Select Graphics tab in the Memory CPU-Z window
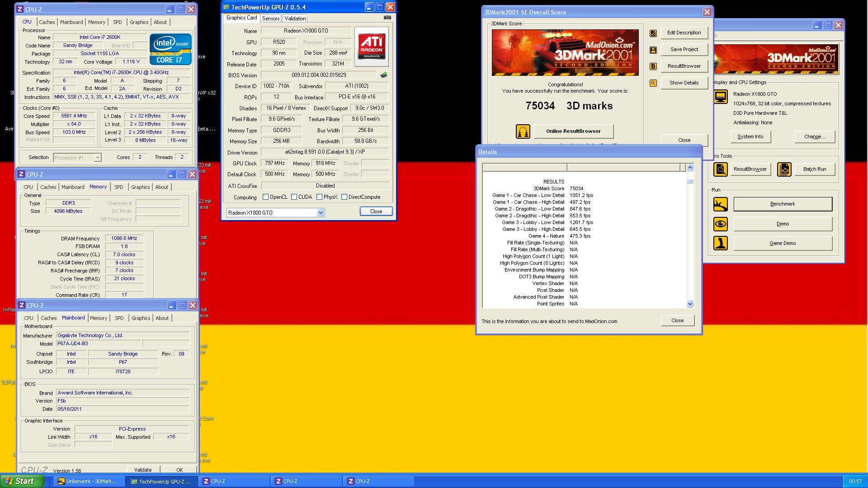 click(140, 187)
